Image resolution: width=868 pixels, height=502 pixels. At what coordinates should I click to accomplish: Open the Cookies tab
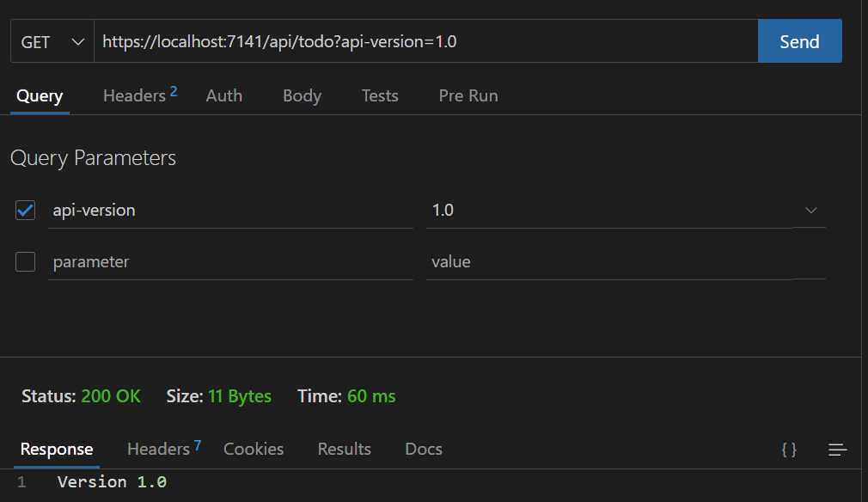[x=254, y=449]
